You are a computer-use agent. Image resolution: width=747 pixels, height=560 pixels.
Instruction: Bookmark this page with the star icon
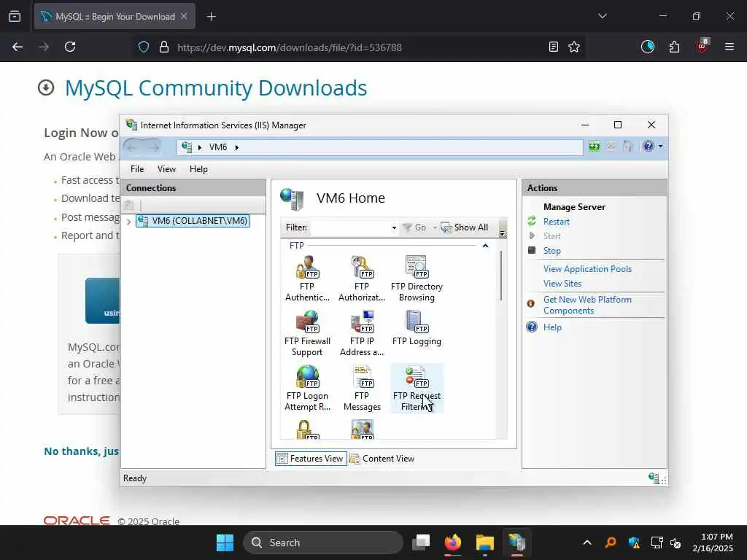[x=574, y=47]
